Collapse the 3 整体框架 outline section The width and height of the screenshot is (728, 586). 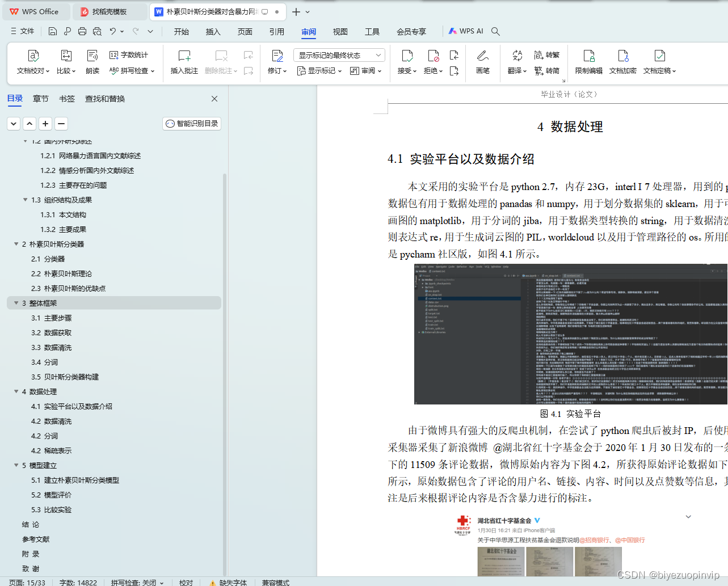pyautogui.click(x=16, y=303)
